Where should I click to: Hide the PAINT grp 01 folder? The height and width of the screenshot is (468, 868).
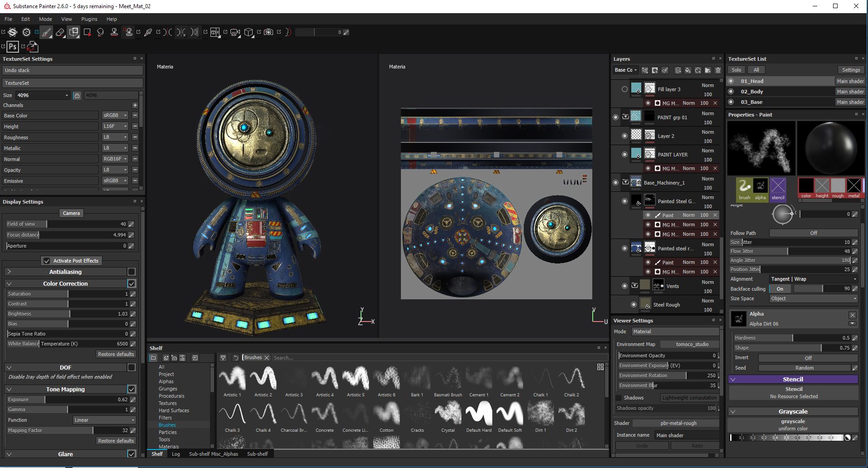[x=615, y=117]
